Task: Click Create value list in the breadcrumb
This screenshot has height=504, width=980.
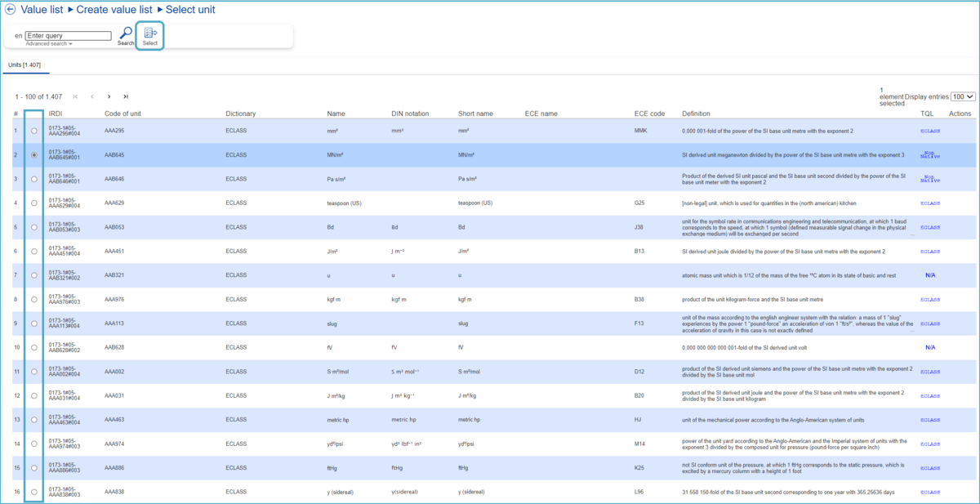Action: [114, 10]
